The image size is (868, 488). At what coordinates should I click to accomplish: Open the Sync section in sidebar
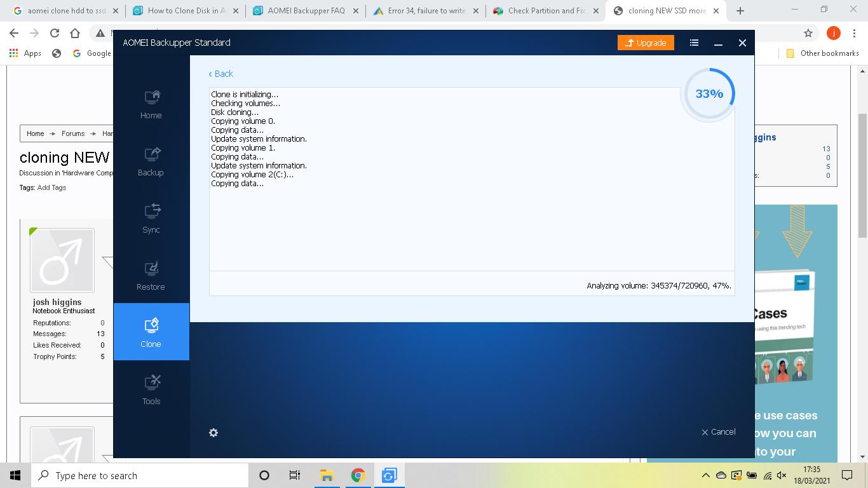[x=151, y=218]
